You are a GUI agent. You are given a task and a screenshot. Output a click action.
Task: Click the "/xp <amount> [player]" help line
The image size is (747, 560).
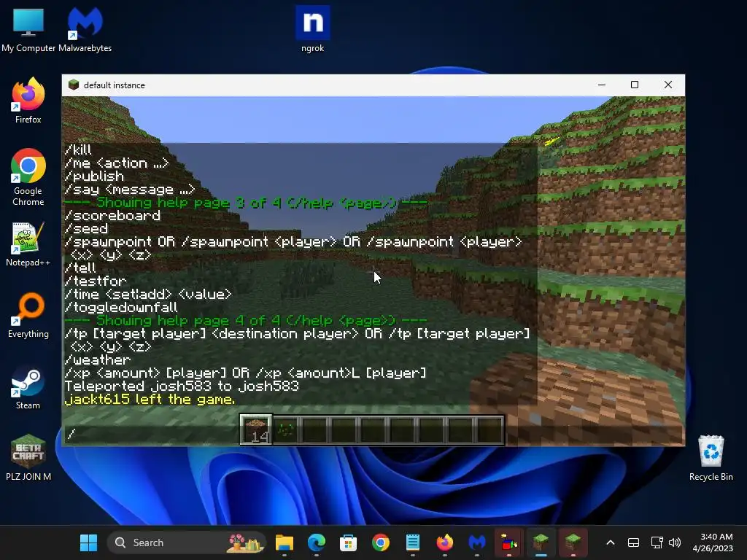[245, 373]
